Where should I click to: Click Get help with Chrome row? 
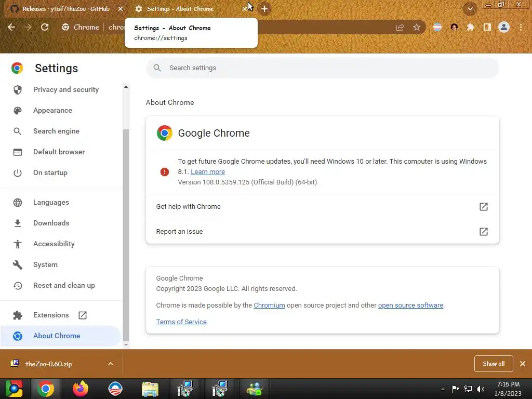point(322,207)
